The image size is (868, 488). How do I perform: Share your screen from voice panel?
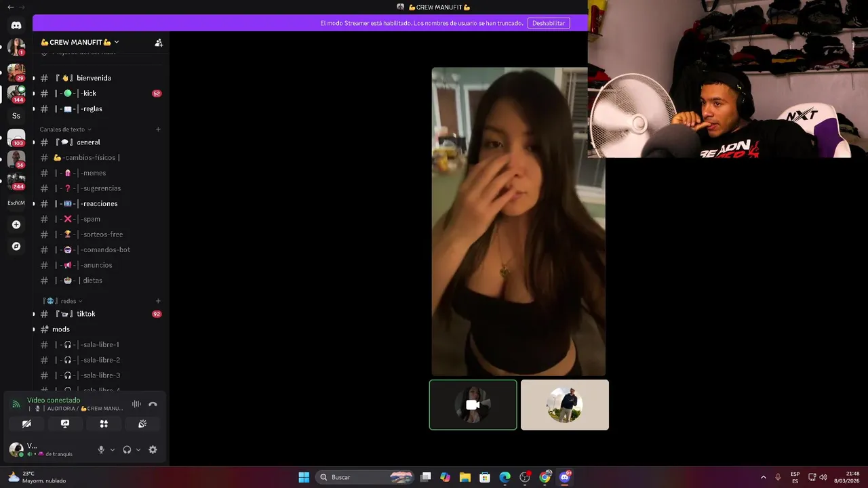65,424
